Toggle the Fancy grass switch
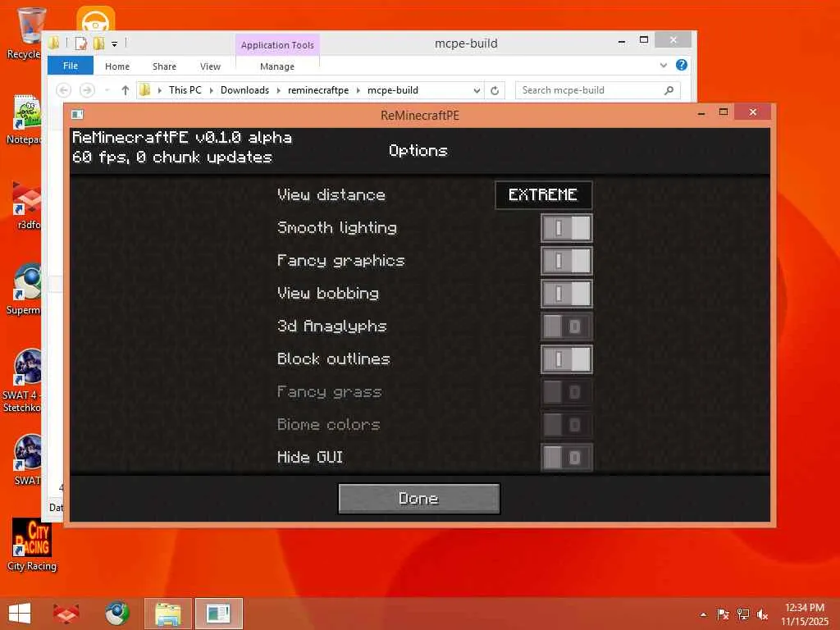The image size is (840, 630). [x=566, y=392]
